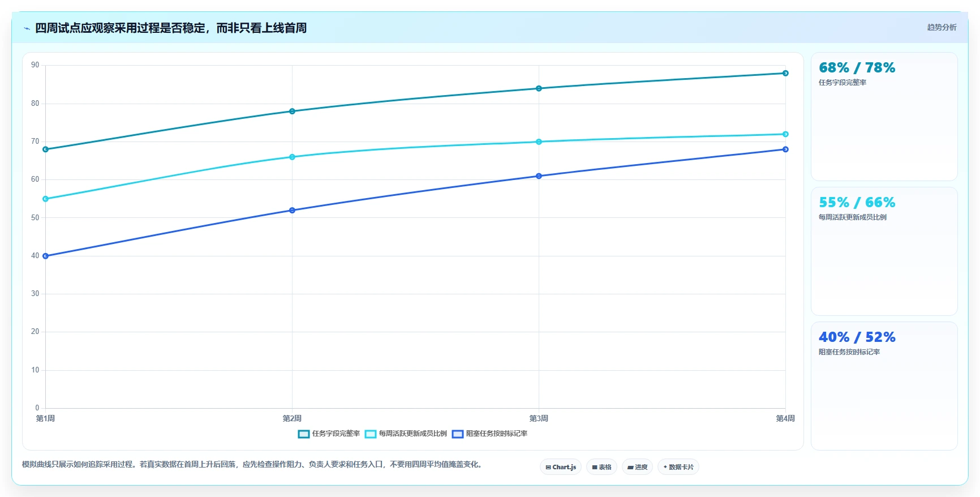Click the 第4周 x-axis label
This screenshot has width=980, height=497.
[785, 419]
